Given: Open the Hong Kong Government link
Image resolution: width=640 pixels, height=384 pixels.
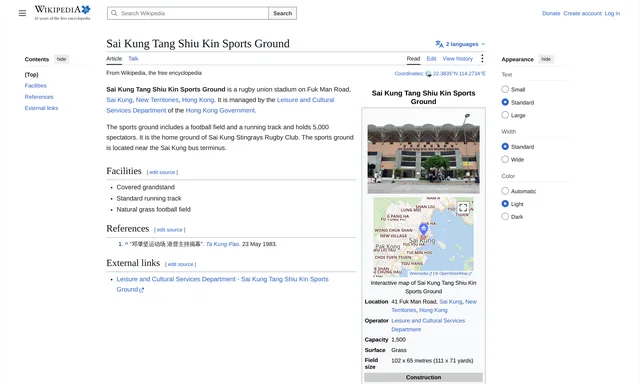Looking at the screenshot, I should tap(220, 111).
